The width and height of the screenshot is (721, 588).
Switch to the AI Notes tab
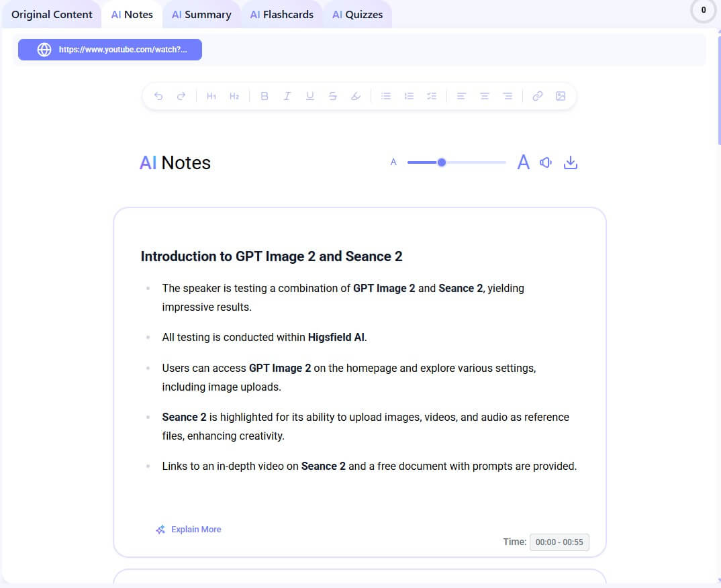pos(132,14)
